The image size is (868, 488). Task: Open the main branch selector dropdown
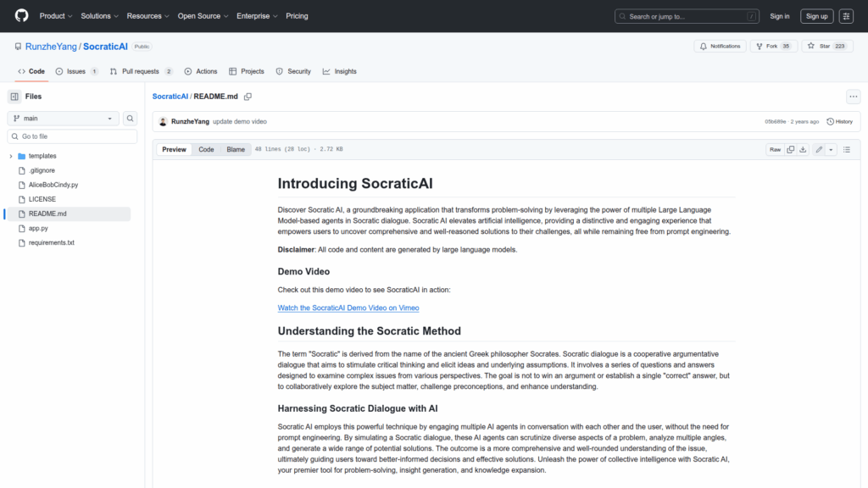click(x=63, y=119)
